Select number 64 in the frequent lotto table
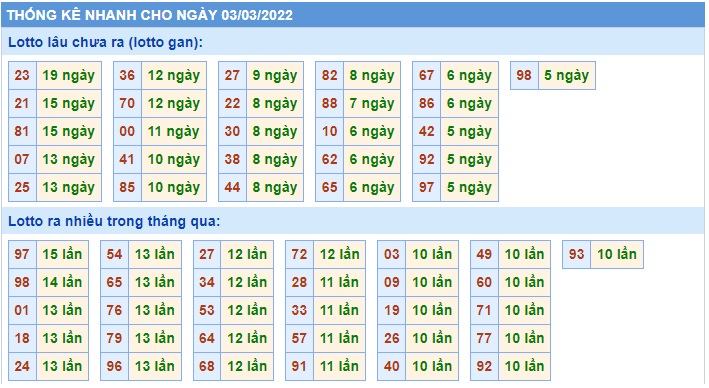Image resolution: width=709 pixels, height=388 pixels. [207, 338]
